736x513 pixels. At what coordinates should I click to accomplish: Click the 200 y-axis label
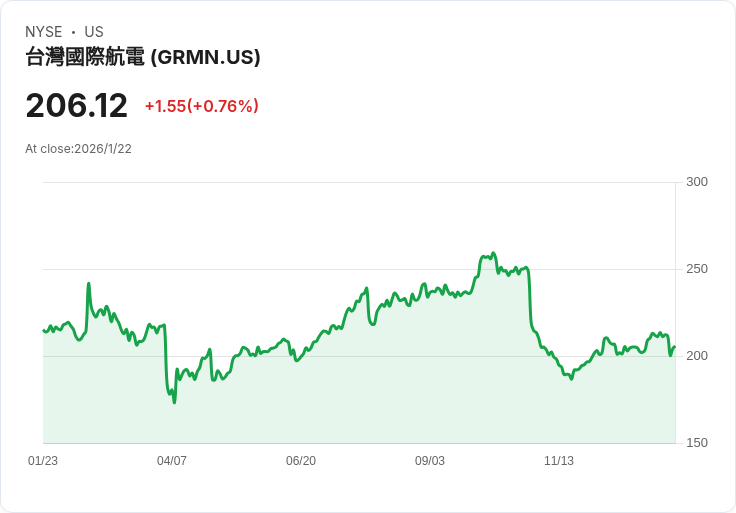pos(696,356)
